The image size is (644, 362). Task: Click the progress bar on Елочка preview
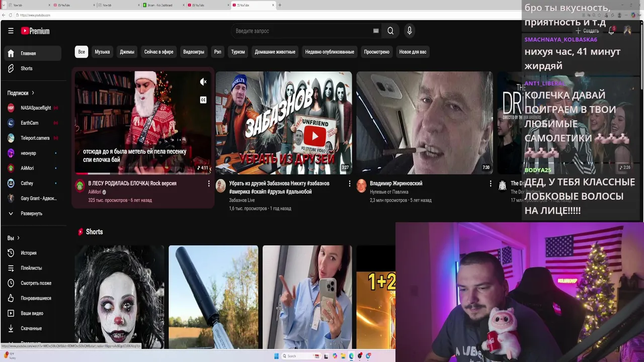point(143,173)
